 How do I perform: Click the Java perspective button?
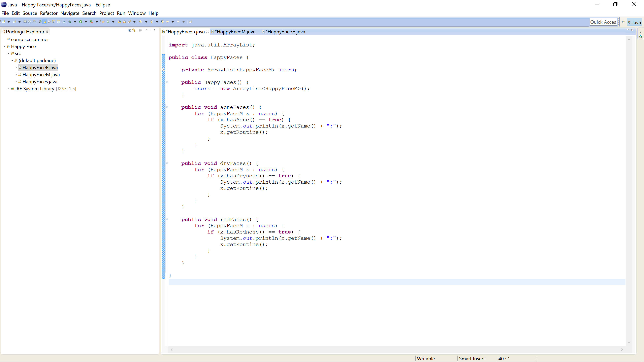(x=635, y=22)
